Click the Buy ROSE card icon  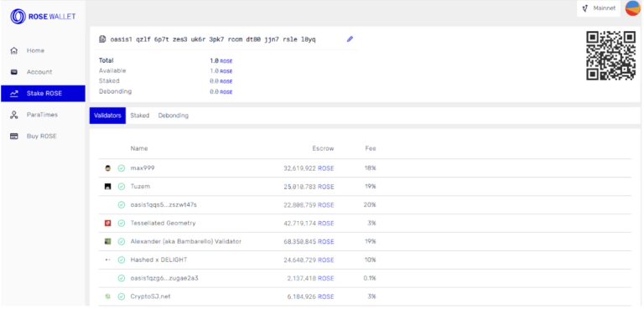(14, 136)
